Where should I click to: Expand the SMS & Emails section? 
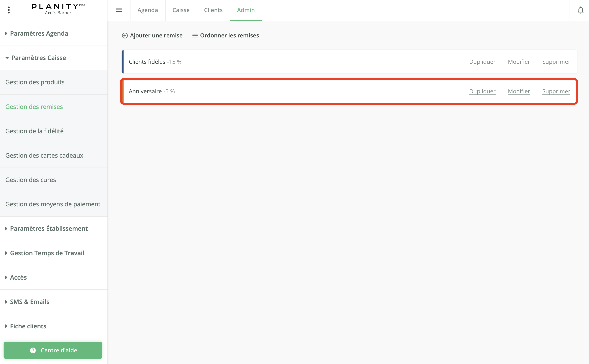(x=29, y=302)
